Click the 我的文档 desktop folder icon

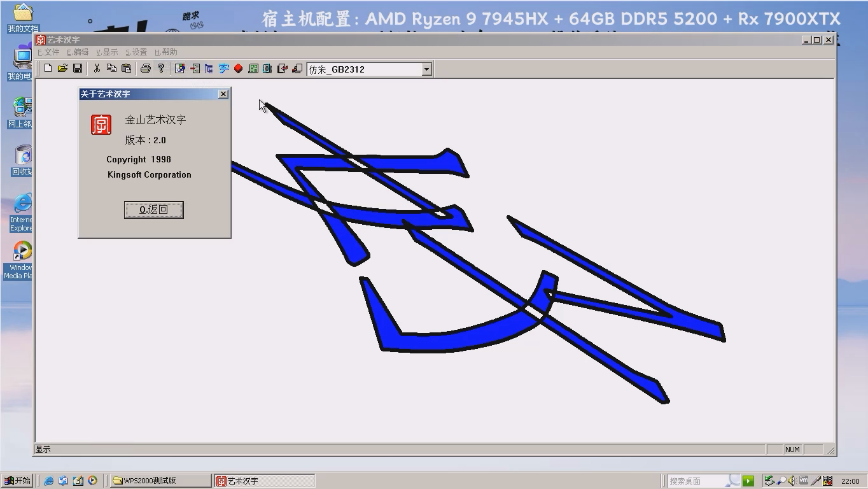coord(23,19)
